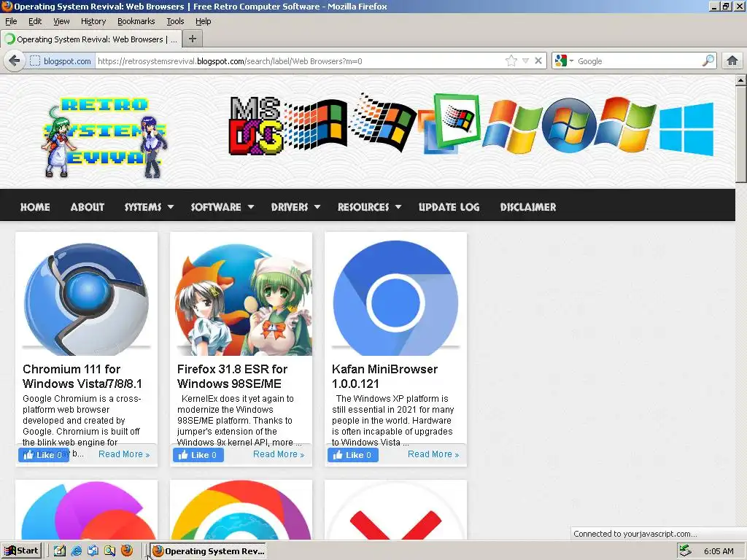Click the network connection tray icon

coord(685,551)
